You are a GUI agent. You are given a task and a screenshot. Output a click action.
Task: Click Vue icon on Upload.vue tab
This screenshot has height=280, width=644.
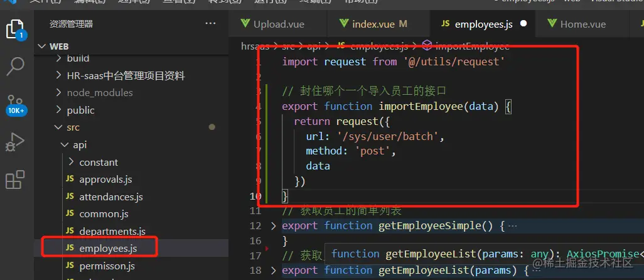tap(245, 23)
